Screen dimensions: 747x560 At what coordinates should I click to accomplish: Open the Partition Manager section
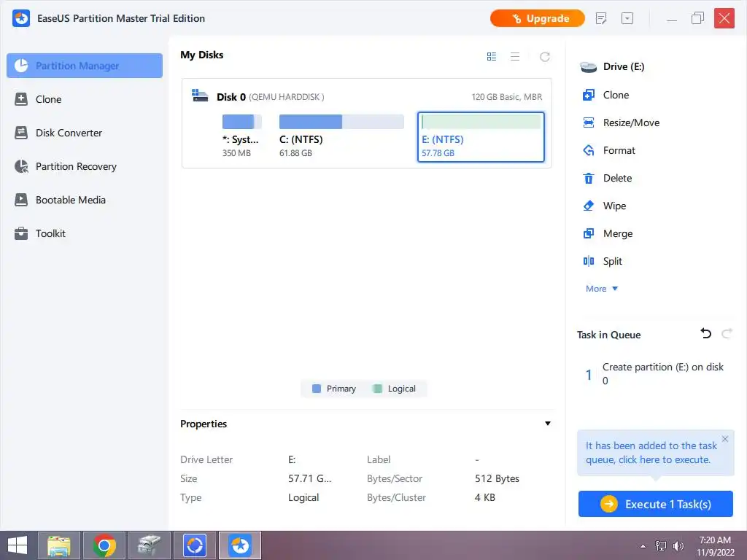85,66
